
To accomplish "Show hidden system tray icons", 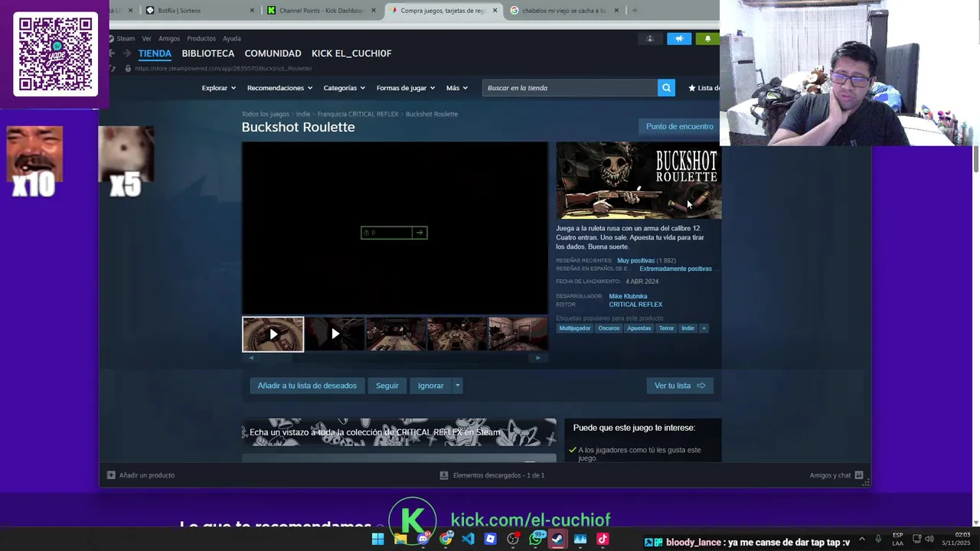I will click(x=862, y=539).
